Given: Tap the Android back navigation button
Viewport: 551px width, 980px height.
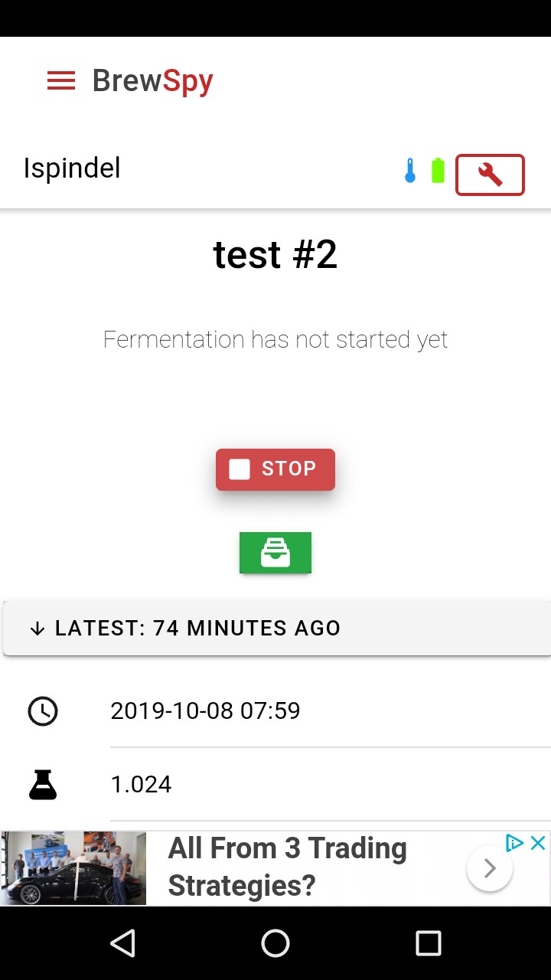Looking at the screenshot, I should [x=122, y=943].
